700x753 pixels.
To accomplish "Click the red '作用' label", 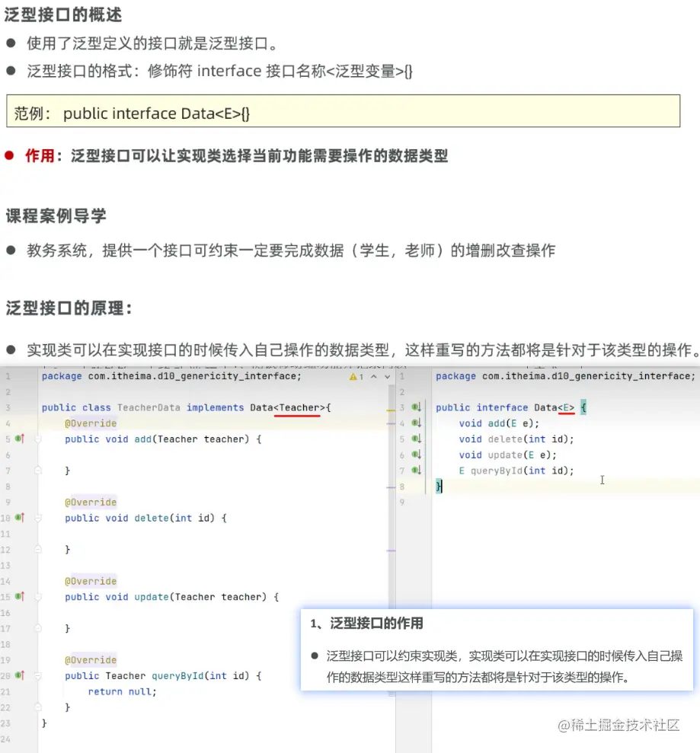I will pyautogui.click(x=40, y=155).
